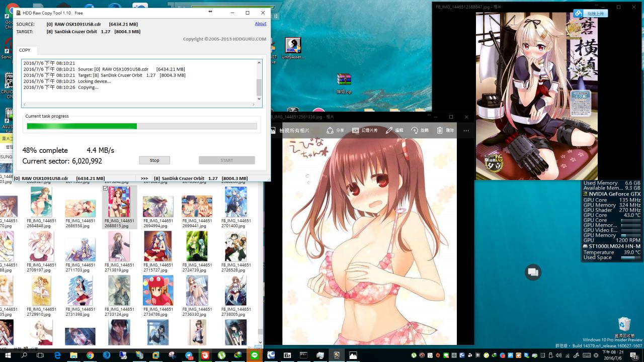Open the LINE app in taskbar
Image resolution: width=644 pixels, height=362 pixels.
coord(254,355)
